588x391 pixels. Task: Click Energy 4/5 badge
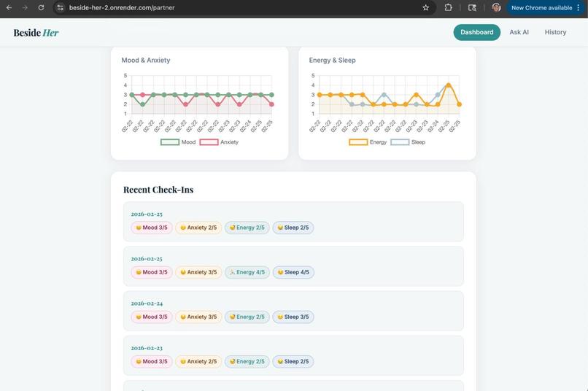(247, 272)
